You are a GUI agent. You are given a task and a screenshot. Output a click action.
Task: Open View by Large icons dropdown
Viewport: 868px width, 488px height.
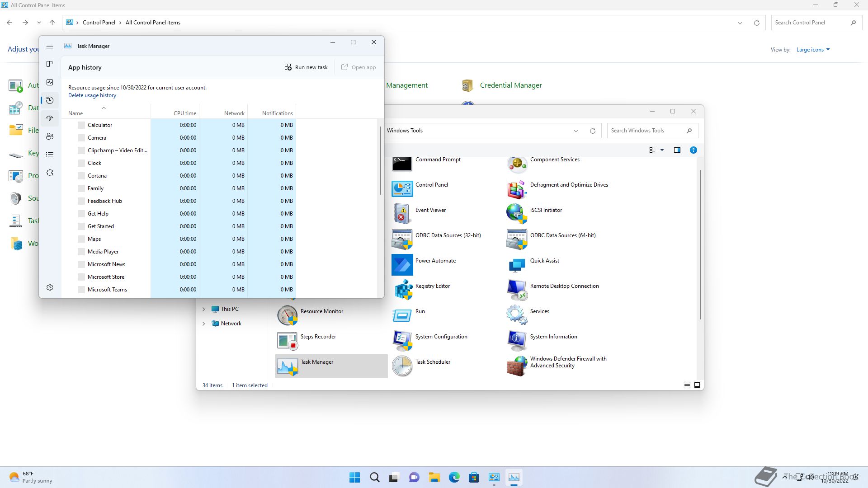tap(813, 50)
